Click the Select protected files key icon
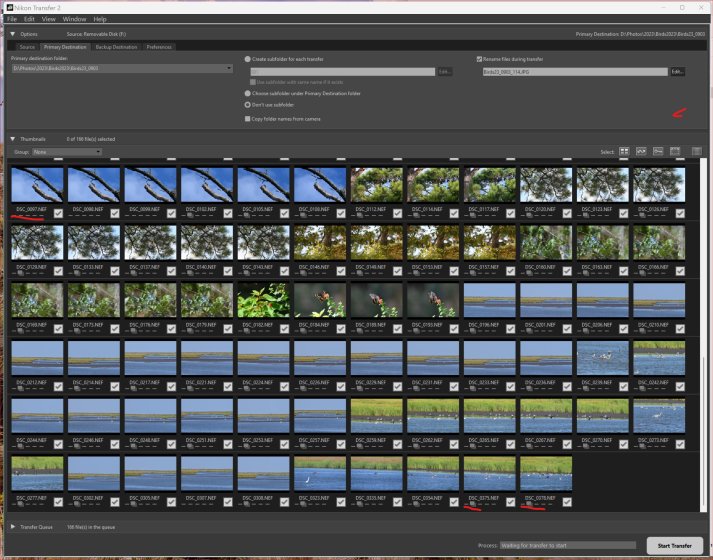This screenshot has width=713, height=560. (x=658, y=151)
